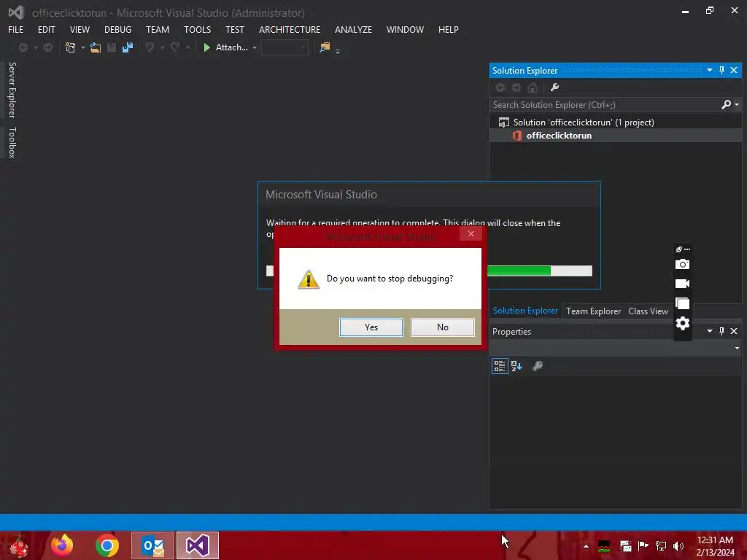Image resolution: width=747 pixels, height=560 pixels.
Task: Open Firefox from the taskbar
Action: pos(62,545)
